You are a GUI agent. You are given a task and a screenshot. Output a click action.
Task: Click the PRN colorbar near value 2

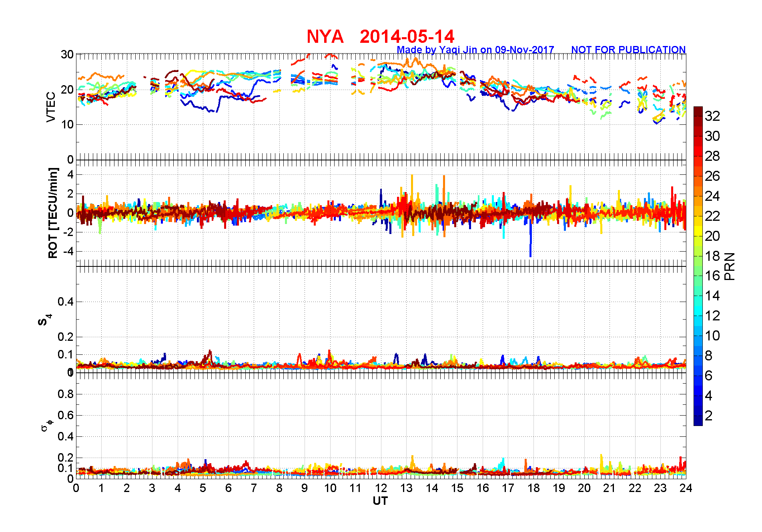point(698,416)
